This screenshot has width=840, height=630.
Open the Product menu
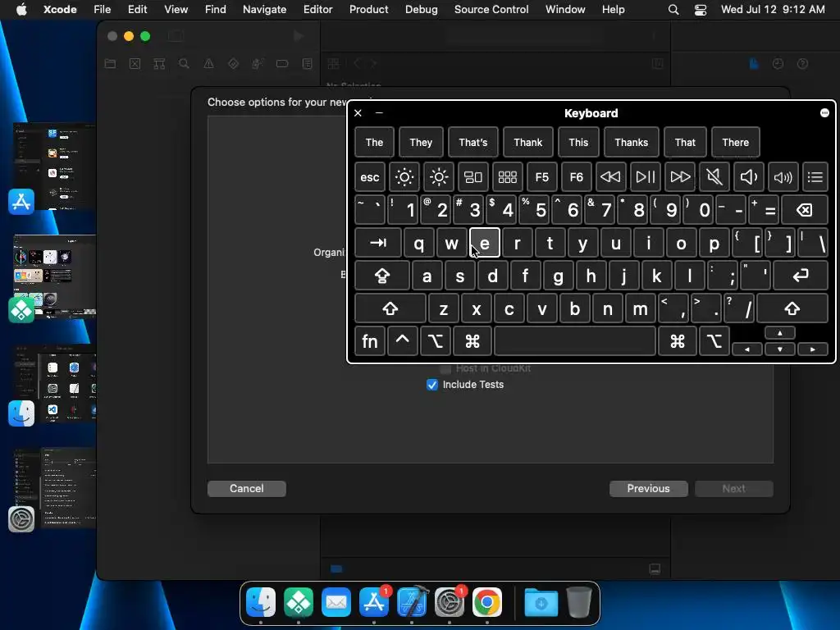pos(368,9)
